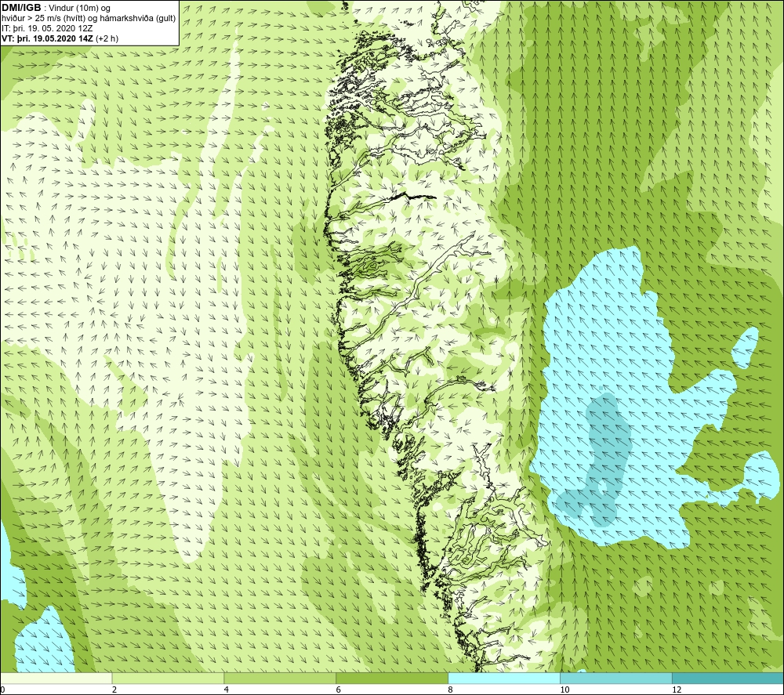Image resolution: width=784 pixels, height=695 pixels.
Task: Click the color scale label '10'
Action: click(x=564, y=690)
